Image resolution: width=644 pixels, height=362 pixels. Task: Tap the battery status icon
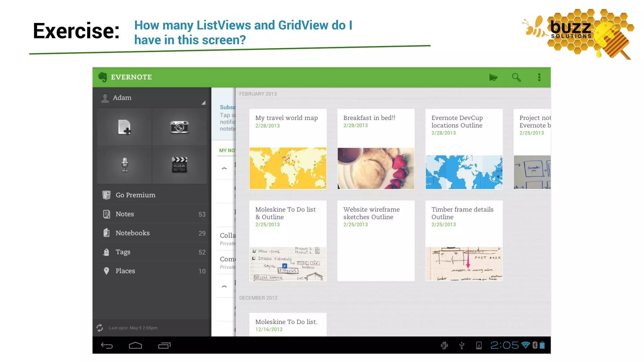[x=542, y=345]
